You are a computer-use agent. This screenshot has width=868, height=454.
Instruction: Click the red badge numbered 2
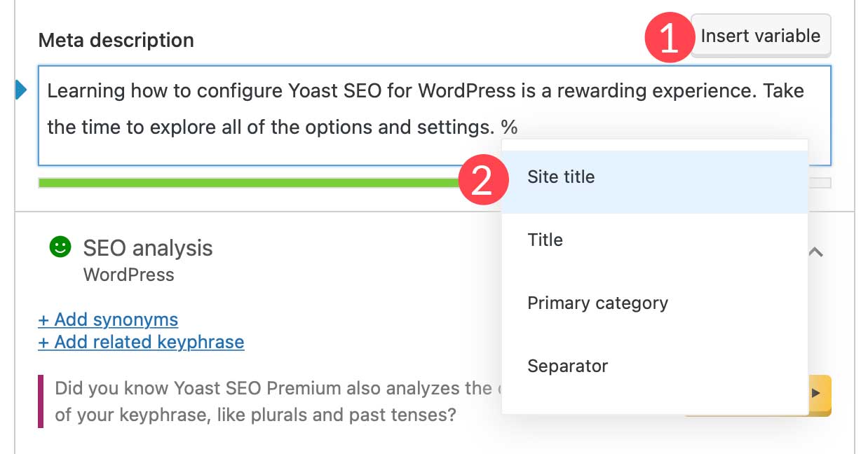[x=484, y=181]
